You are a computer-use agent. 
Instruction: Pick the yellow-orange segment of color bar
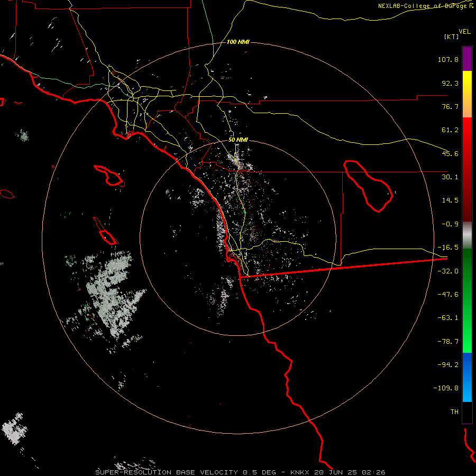(467, 95)
